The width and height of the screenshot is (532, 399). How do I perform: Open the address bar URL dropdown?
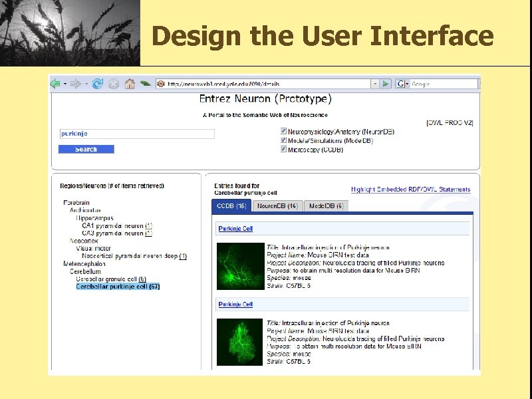[375, 84]
